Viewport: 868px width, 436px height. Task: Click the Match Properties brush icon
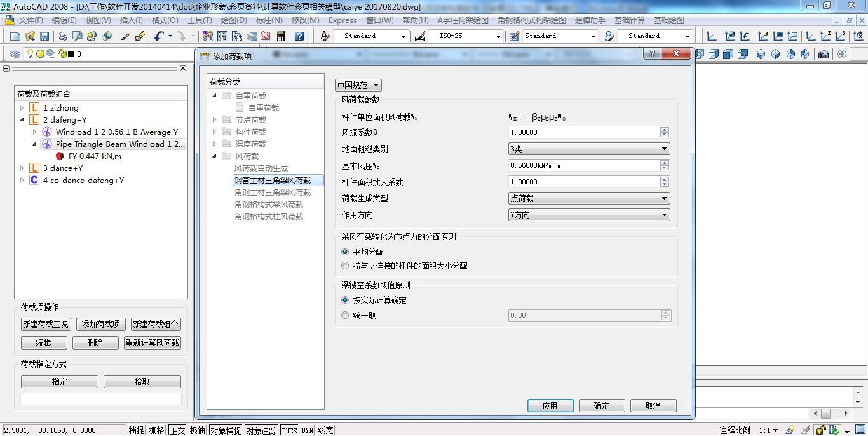click(x=125, y=36)
